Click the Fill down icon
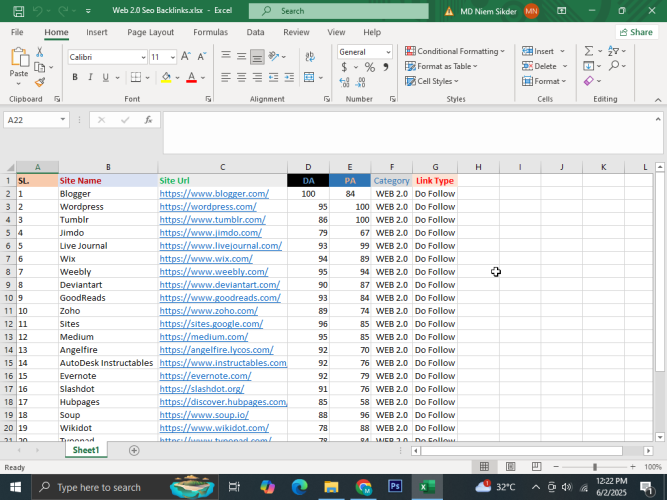 pos(589,66)
